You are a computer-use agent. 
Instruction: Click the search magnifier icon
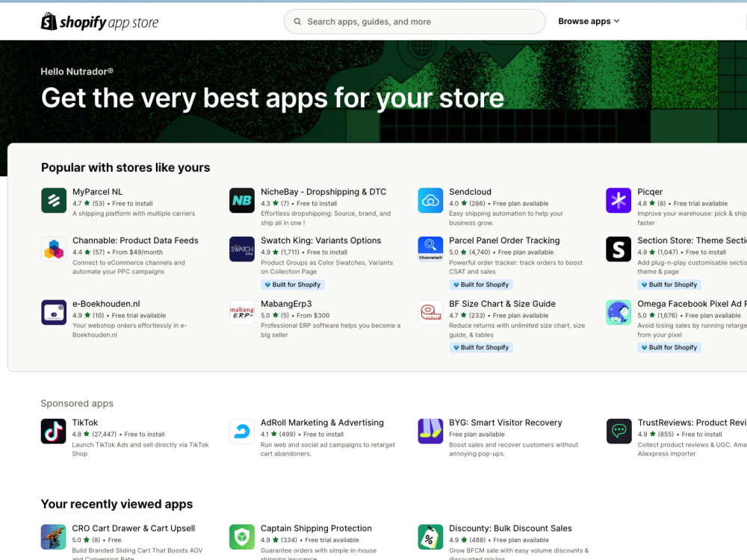pyautogui.click(x=297, y=22)
